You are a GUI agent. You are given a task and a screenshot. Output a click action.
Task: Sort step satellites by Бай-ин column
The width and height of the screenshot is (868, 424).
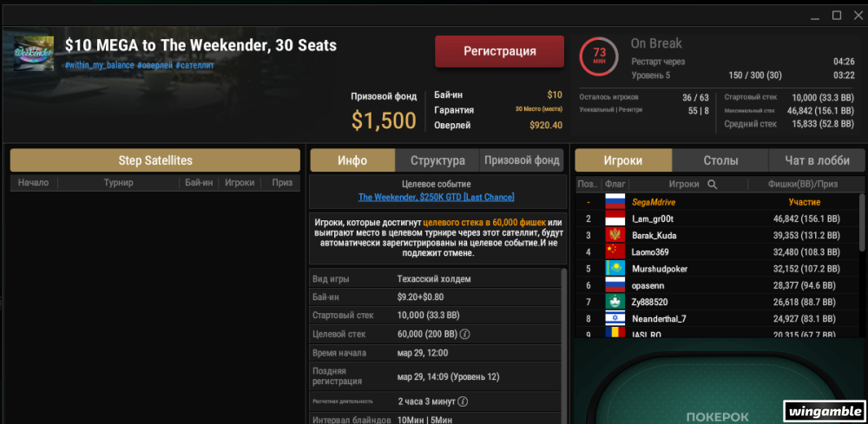199,183
